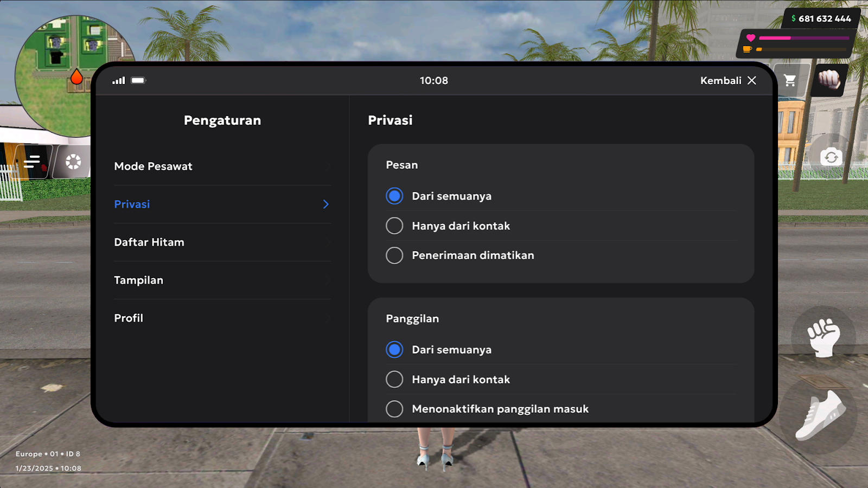Switch camera view with camera icon
Viewport: 868px width, 488px height.
(831, 157)
